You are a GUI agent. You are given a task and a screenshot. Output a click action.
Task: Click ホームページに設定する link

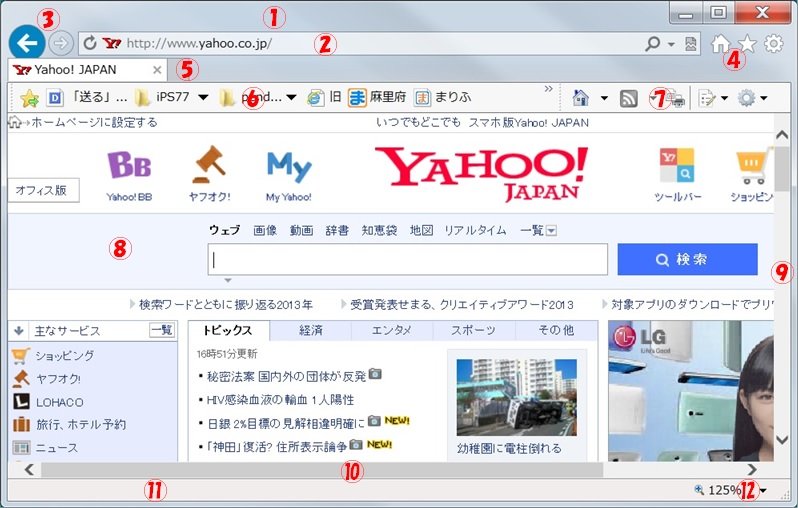click(95, 123)
